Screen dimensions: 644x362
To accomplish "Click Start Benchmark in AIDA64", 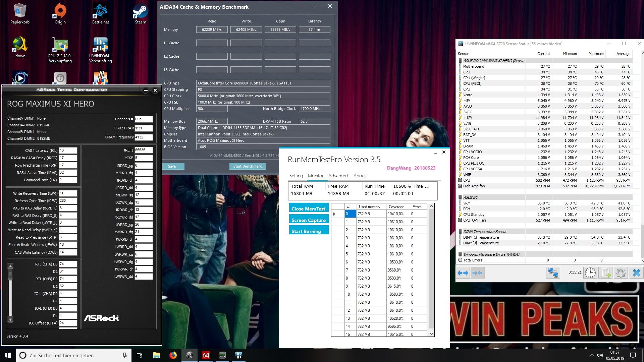I will pyautogui.click(x=248, y=166).
